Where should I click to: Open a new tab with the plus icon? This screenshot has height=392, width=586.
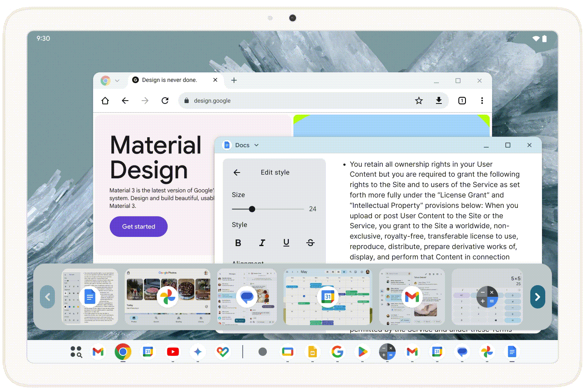point(234,80)
